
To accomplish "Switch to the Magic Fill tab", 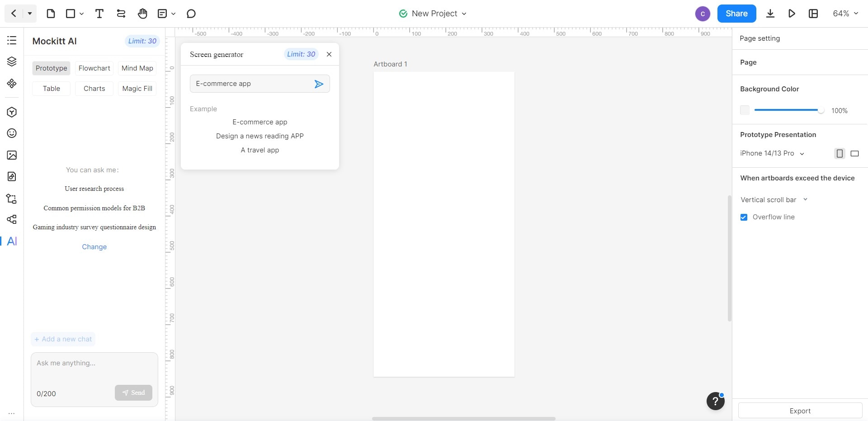I will click(137, 89).
